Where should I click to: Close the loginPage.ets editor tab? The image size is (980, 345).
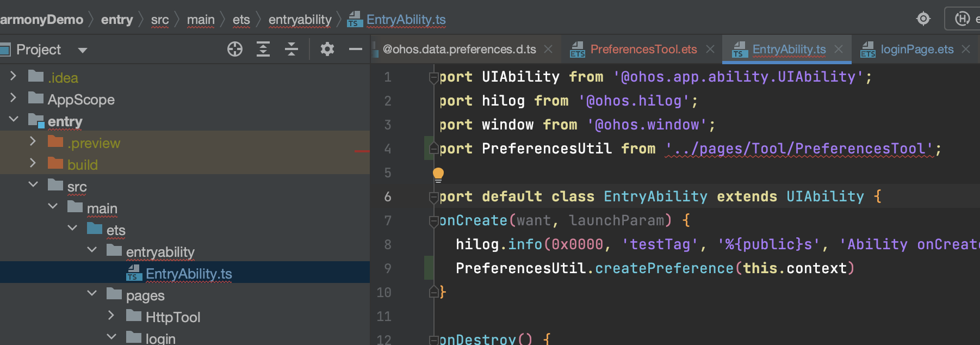(966, 50)
